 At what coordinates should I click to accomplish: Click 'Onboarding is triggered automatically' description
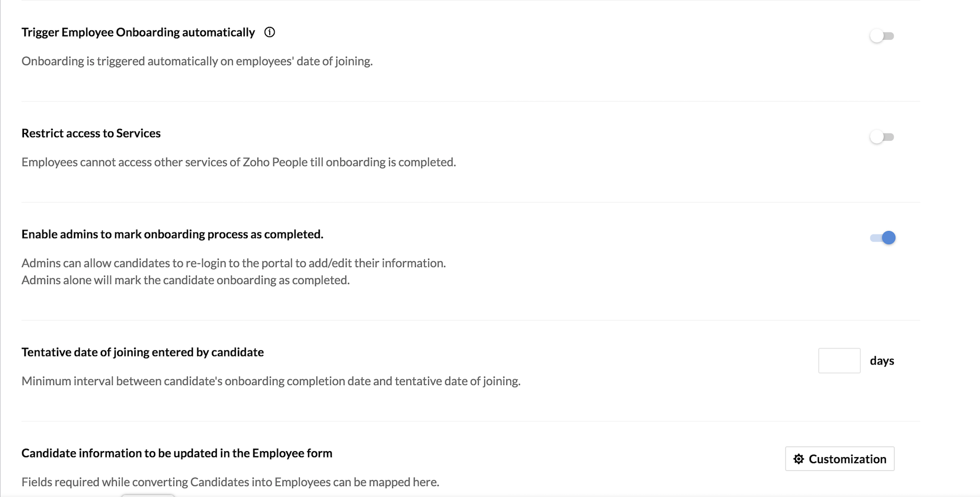click(197, 61)
